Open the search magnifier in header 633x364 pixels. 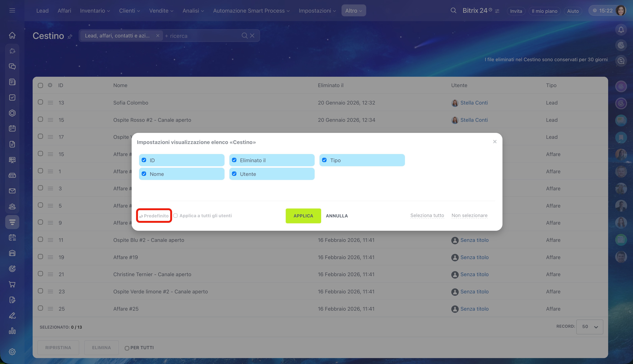(453, 11)
